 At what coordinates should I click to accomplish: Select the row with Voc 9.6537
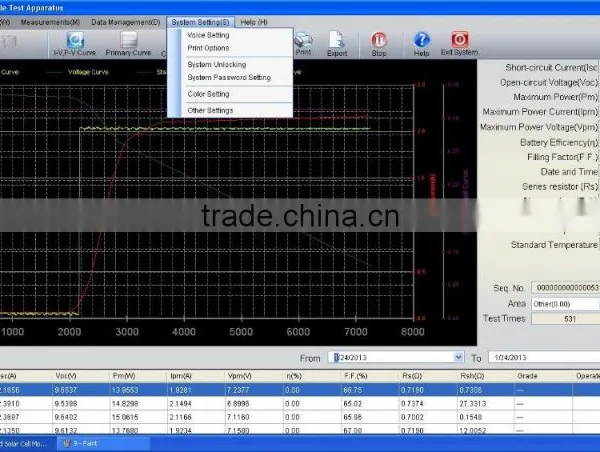300,390
